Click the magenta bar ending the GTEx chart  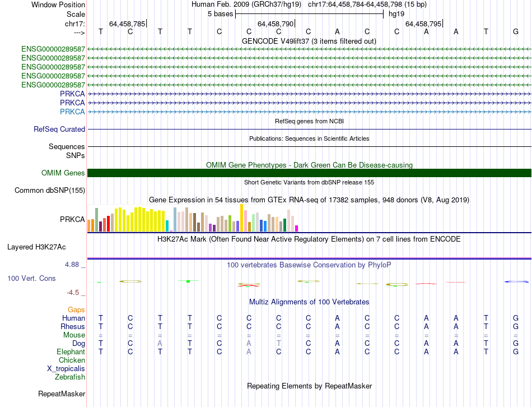pos(297,229)
